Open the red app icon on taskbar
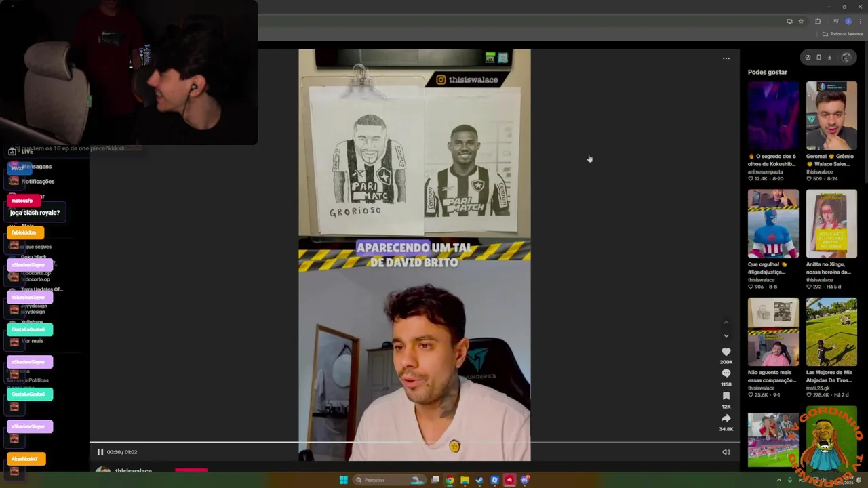Screen dimensions: 868x488 (509, 480)
